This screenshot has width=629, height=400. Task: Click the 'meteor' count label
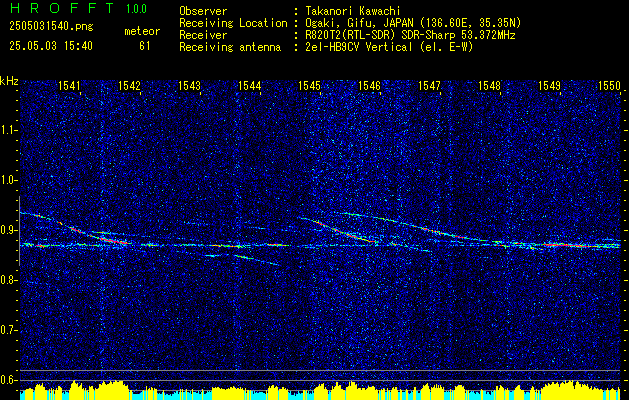click(142, 31)
